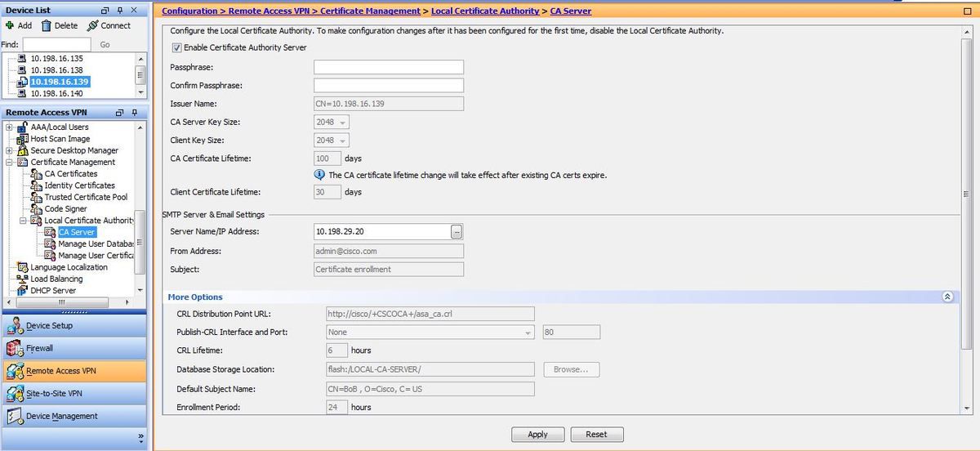Click Local Certificate Authority breadcrumb link
980x451 pixels.
click(x=485, y=11)
